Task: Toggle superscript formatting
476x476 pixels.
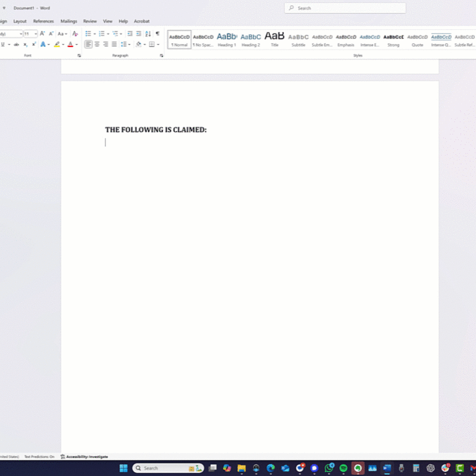Action: [x=33, y=45]
